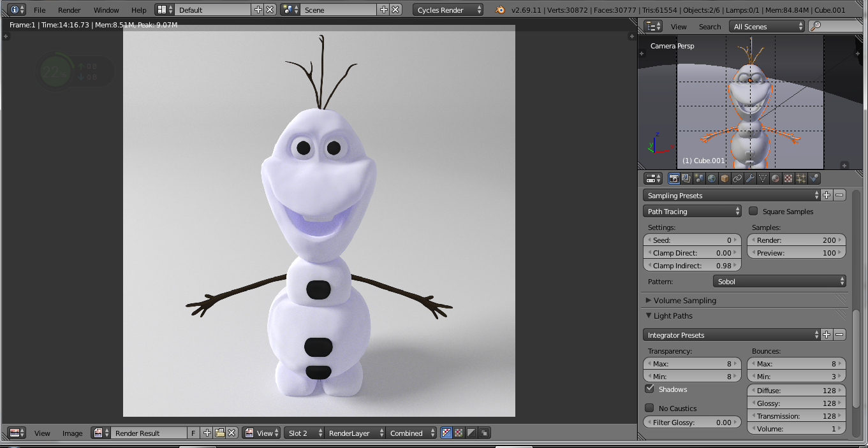Open the Object properties tab

pos(725,178)
